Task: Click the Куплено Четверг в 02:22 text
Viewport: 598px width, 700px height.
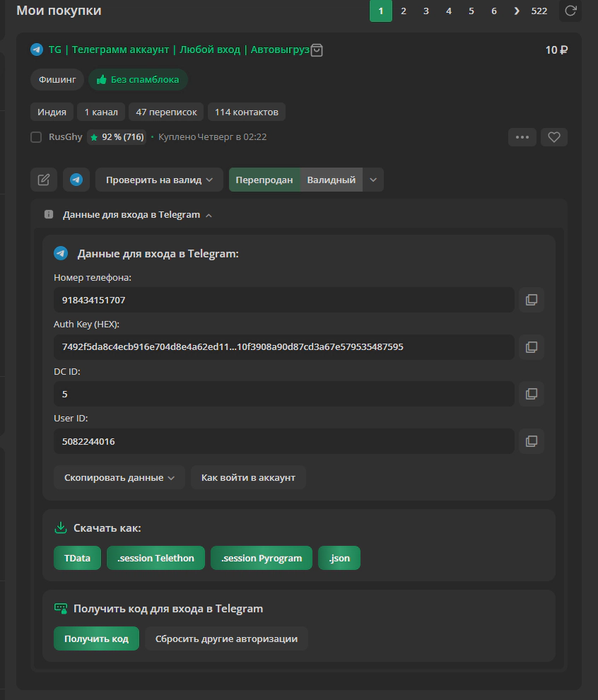Action: [x=213, y=137]
